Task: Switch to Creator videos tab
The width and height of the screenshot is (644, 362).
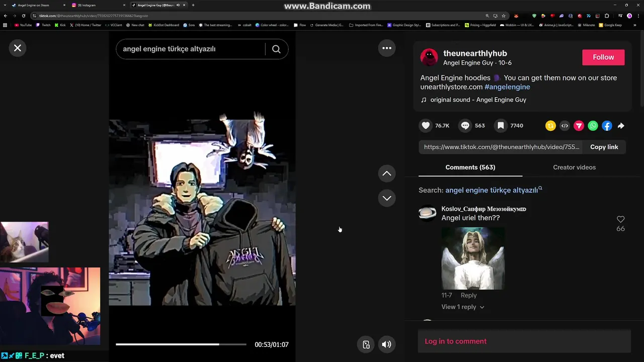Action: [574, 167]
